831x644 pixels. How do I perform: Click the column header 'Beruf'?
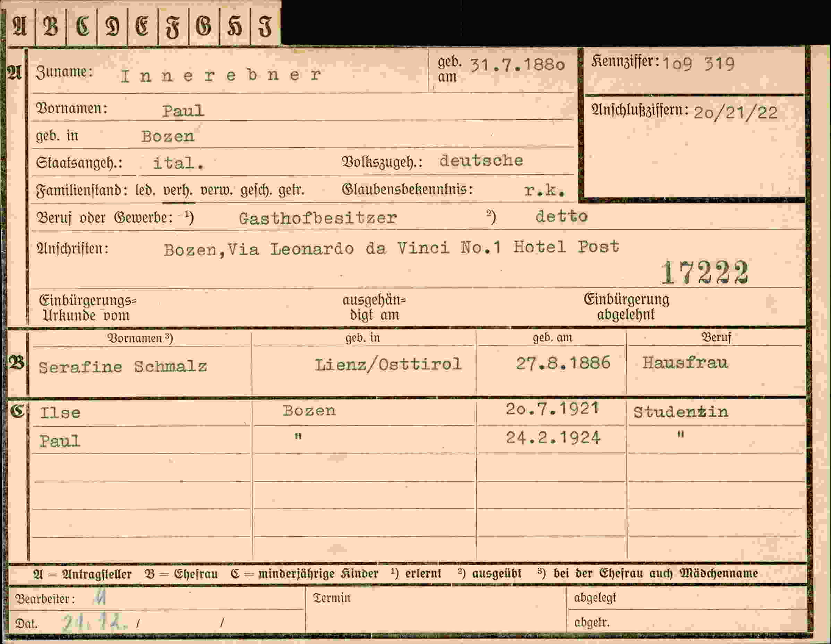coord(717,337)
